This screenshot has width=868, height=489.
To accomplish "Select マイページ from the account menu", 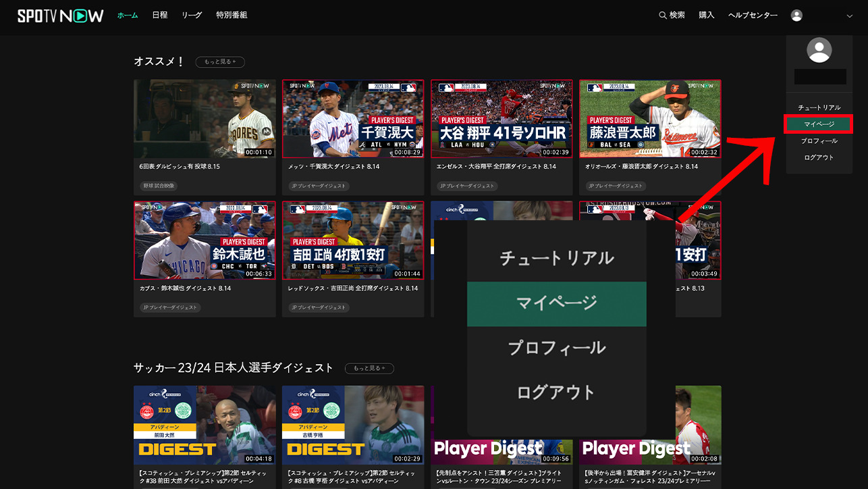I will [x=819, y=124].
